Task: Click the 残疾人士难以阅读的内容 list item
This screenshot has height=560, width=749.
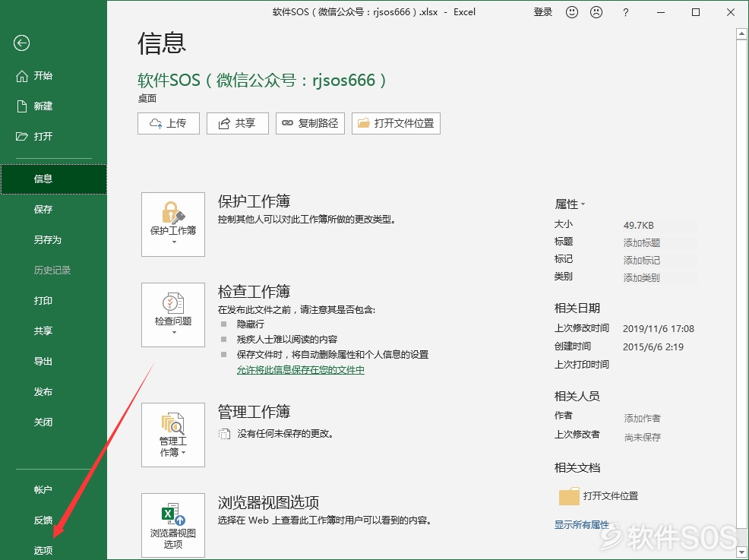Action: [x=287, y=339]
